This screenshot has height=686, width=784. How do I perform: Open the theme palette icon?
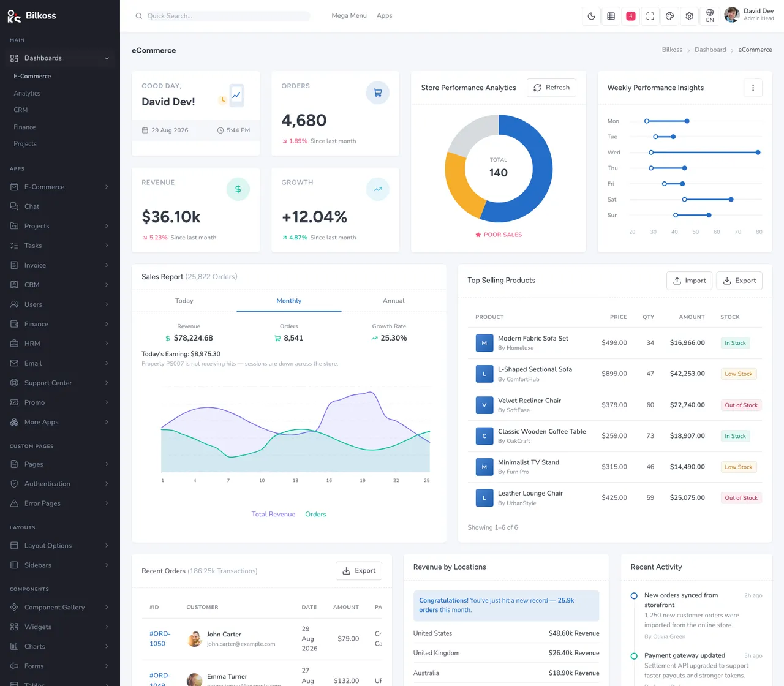point(670,17)
